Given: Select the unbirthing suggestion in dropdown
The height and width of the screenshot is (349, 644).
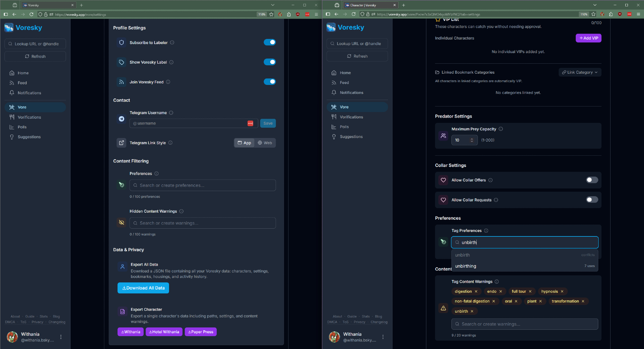Looking at the screenshot, I should coord(466,266).
